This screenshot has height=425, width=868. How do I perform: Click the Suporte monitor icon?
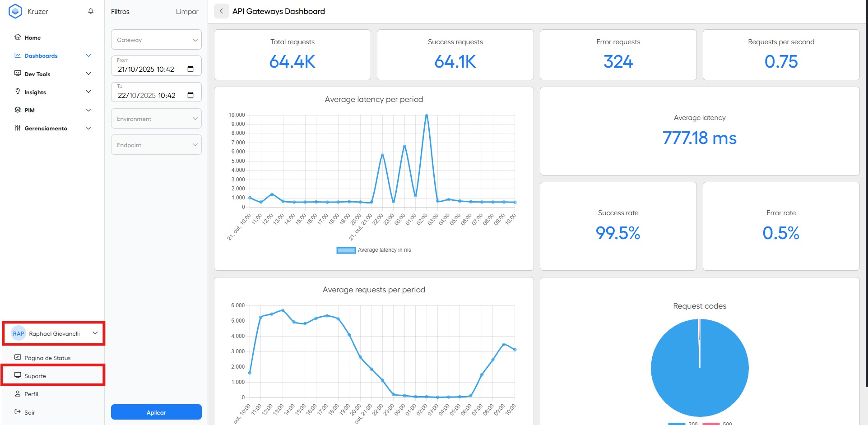pyautogui.click(x=18, y=375)
